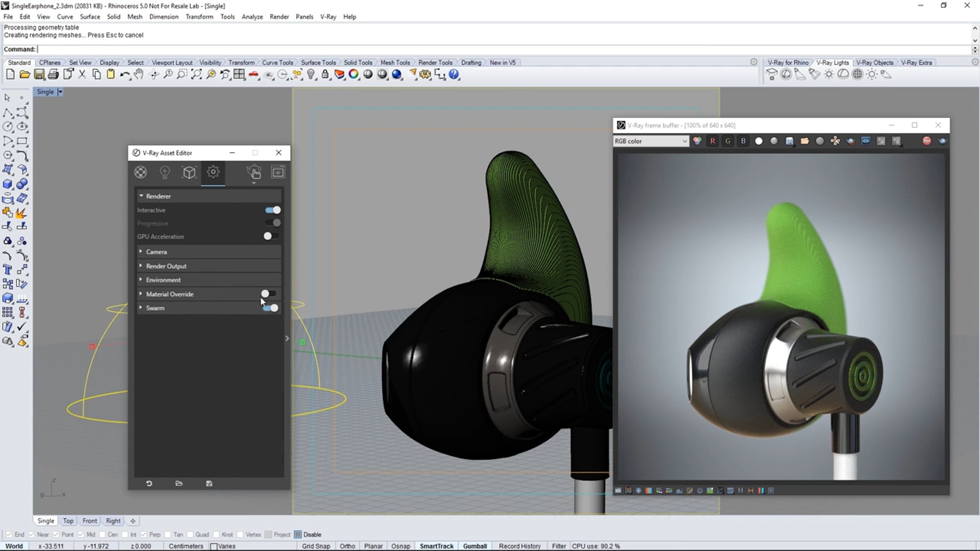Turn on Material Override switch

pos(269,294)
